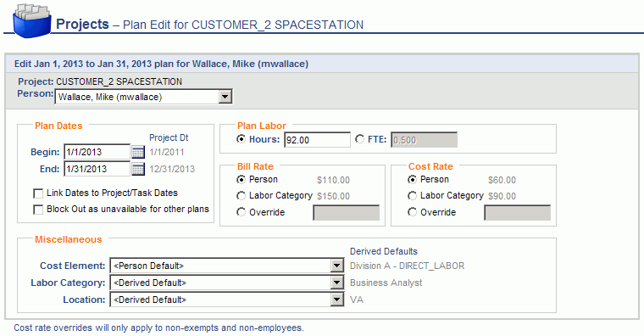
Task: Open the End date calendar picker
Action: pyautogui.click(x=138, y=169)
